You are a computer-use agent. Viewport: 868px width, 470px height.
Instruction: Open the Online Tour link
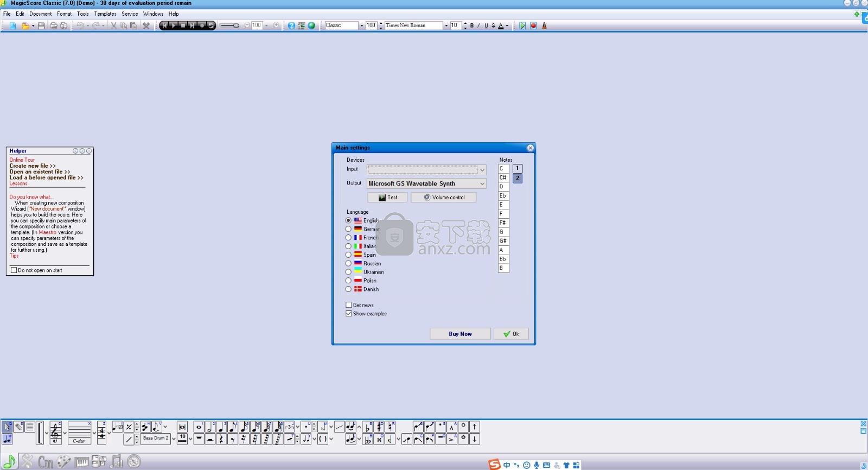(22, 160)
